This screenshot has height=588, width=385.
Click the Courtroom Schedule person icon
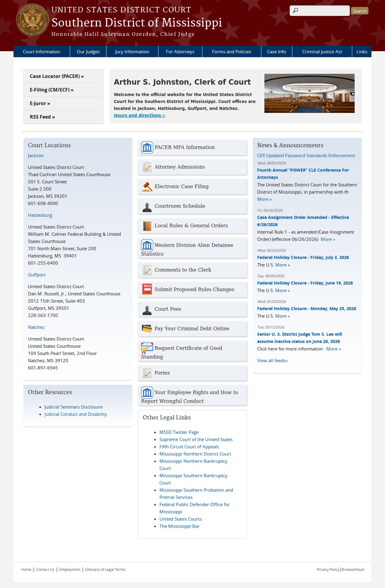(x=147, y=207)
